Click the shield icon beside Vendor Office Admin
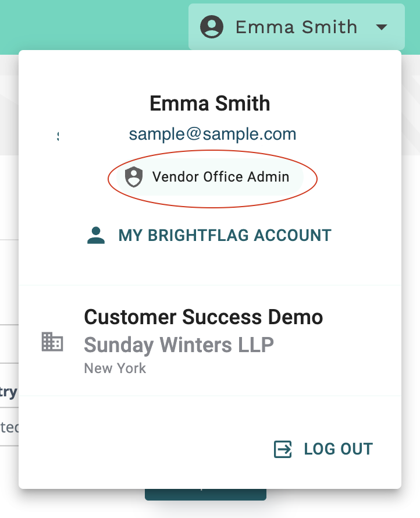Viewport: 420px width, 518px height. click(x=134, y=177)
